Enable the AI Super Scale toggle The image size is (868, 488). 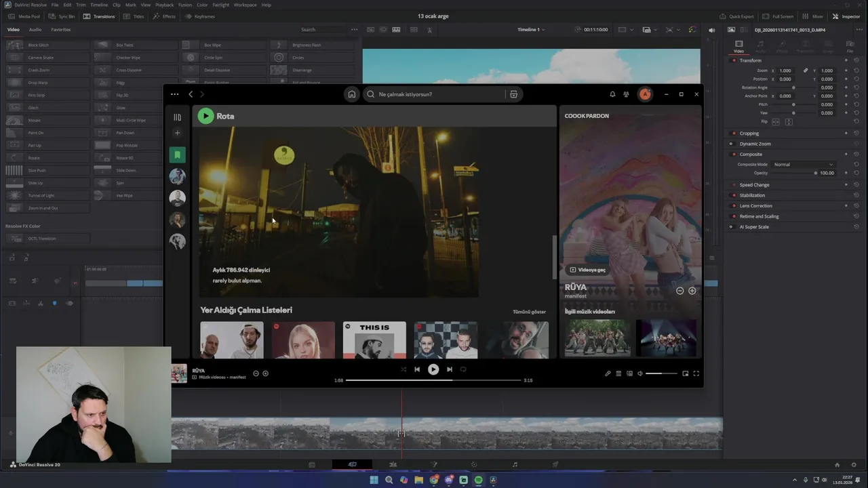click(734, 227)
